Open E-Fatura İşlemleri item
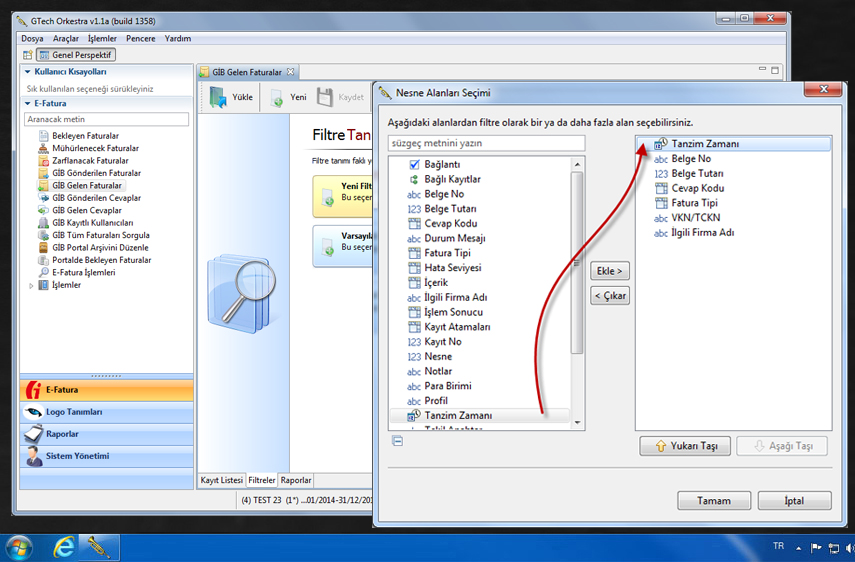The image size is (855, 562). tap(77, 273)
